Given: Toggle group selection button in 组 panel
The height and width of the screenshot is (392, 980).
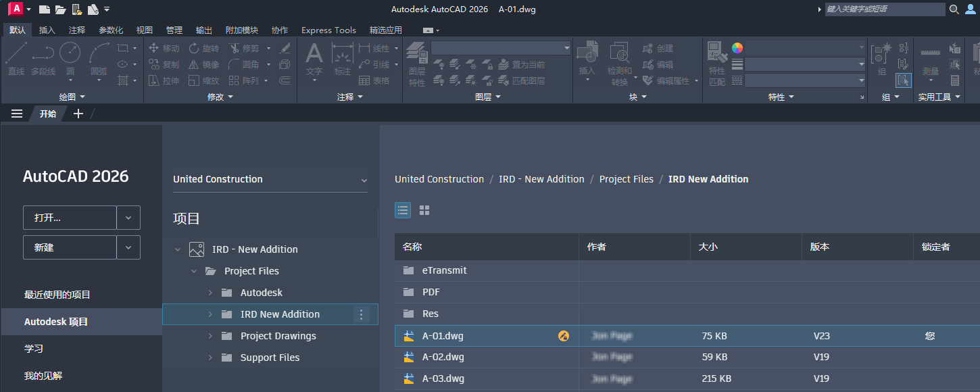Looking at the screenshot, I should (904, 80).
